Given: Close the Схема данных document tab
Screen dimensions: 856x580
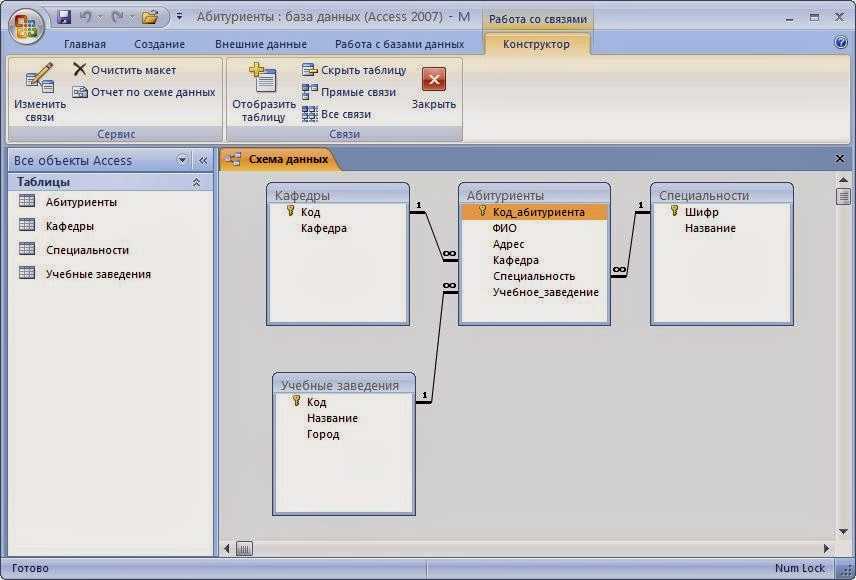Looking at the screenshot, I should pos(840,159).
